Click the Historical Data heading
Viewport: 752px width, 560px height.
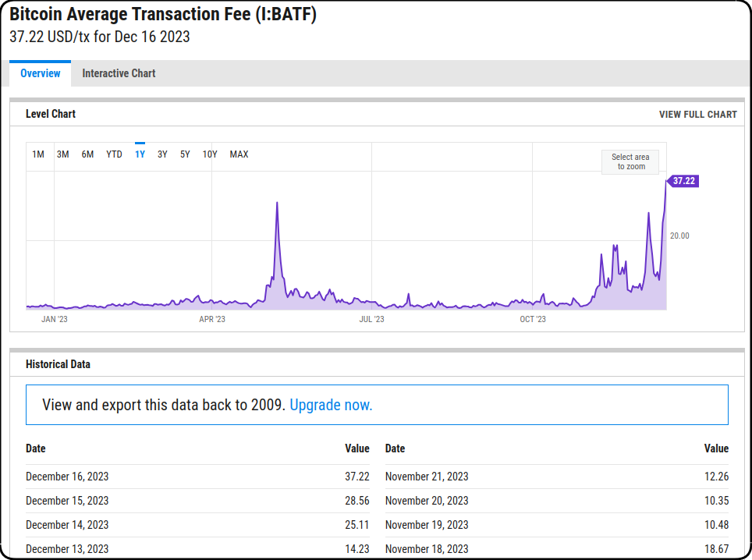[58, 364]
